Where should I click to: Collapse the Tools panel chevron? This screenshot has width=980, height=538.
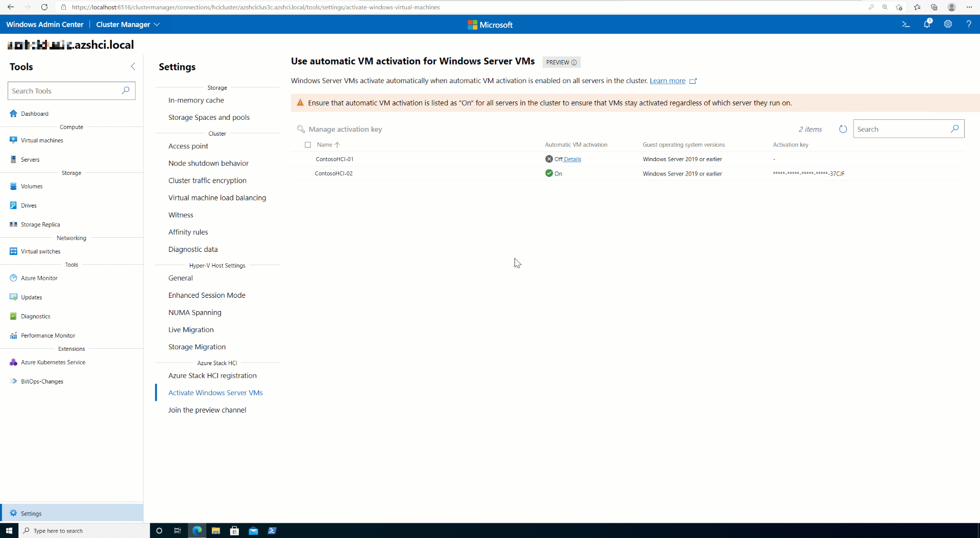pos(133,67)
